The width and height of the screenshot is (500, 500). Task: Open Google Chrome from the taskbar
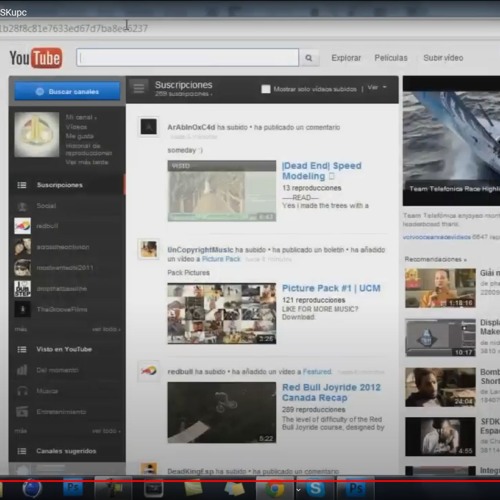pos(275,489)
